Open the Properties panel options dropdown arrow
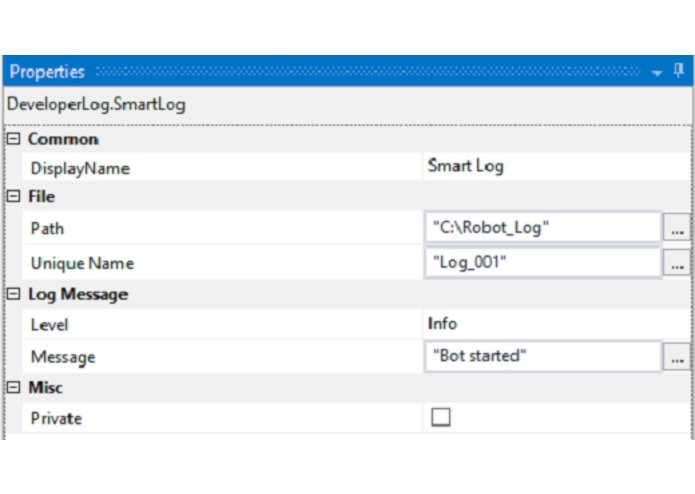The width and height of the screenshot is (695, 494). click(657, 73)
